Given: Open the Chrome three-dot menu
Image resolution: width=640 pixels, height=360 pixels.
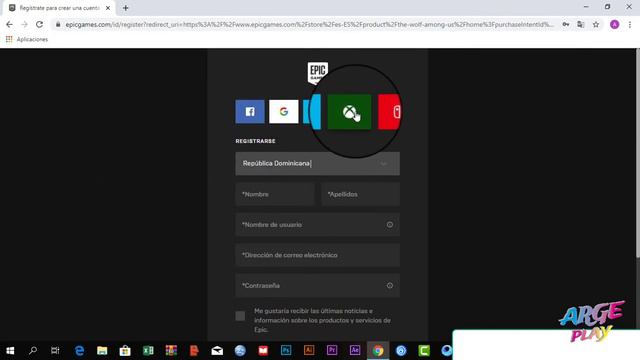Looking at the screenshot, I should (x=630, y=24).
